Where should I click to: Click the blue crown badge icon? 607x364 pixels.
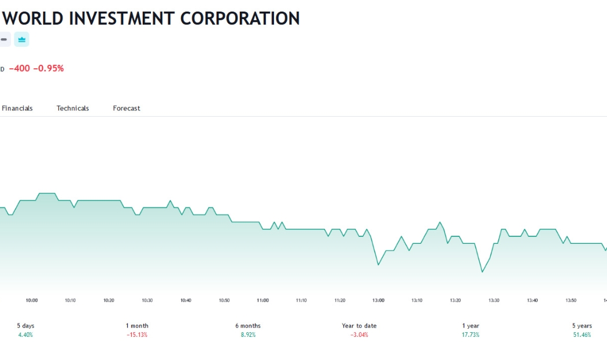[22, 39]
